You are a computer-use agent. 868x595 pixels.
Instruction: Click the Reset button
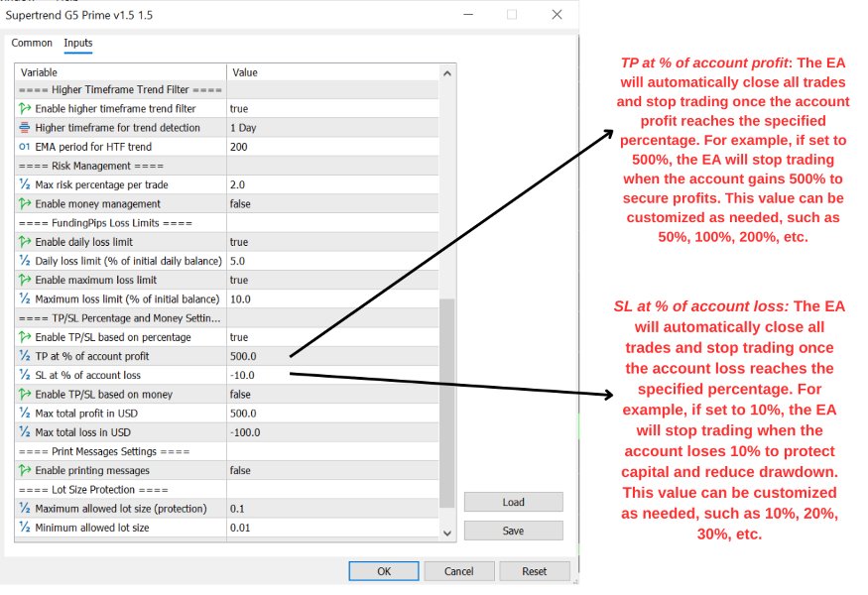coord(535,571)
